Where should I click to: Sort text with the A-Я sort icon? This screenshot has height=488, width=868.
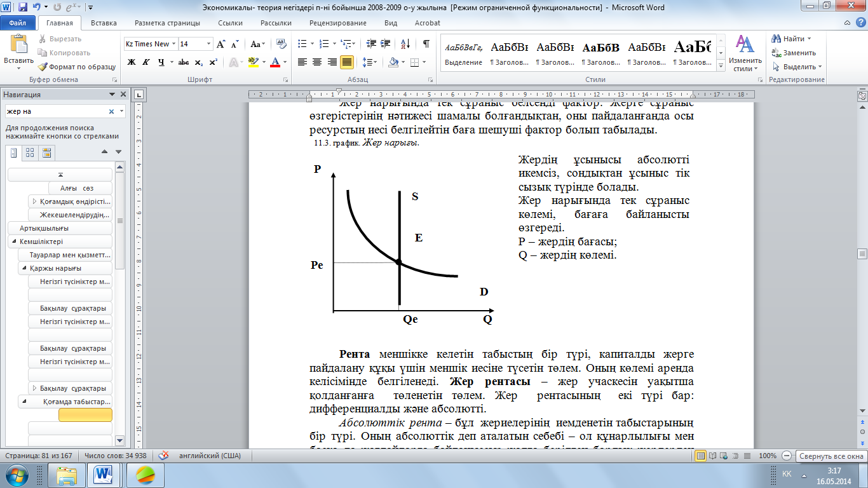click(405, 44)
